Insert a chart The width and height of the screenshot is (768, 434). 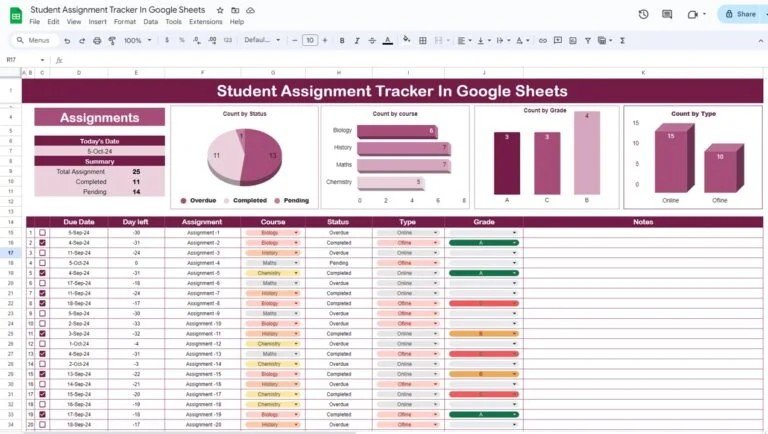[x=573, y=41]
